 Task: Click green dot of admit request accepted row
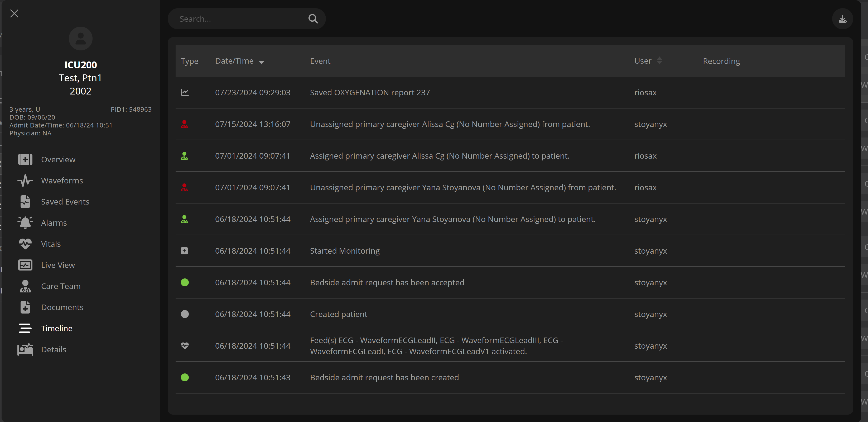click(x=185, y=282)
